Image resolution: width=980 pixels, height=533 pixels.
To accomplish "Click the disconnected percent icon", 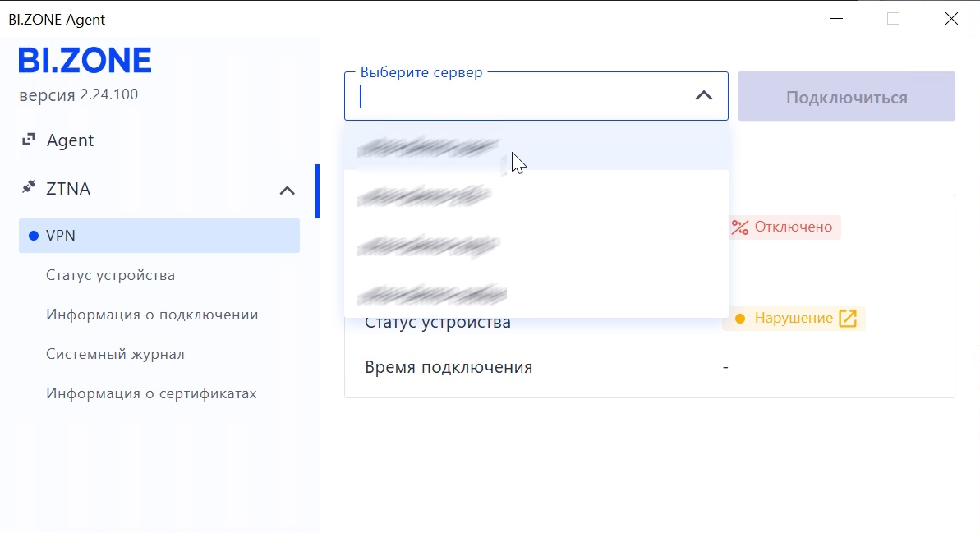I will point(740,227).
